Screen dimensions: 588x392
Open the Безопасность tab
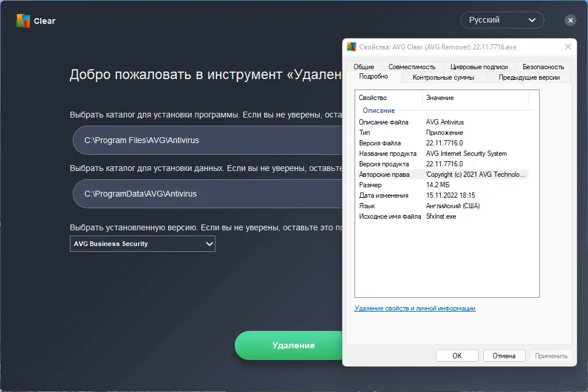pyautogui.click(x=543, y=67)
